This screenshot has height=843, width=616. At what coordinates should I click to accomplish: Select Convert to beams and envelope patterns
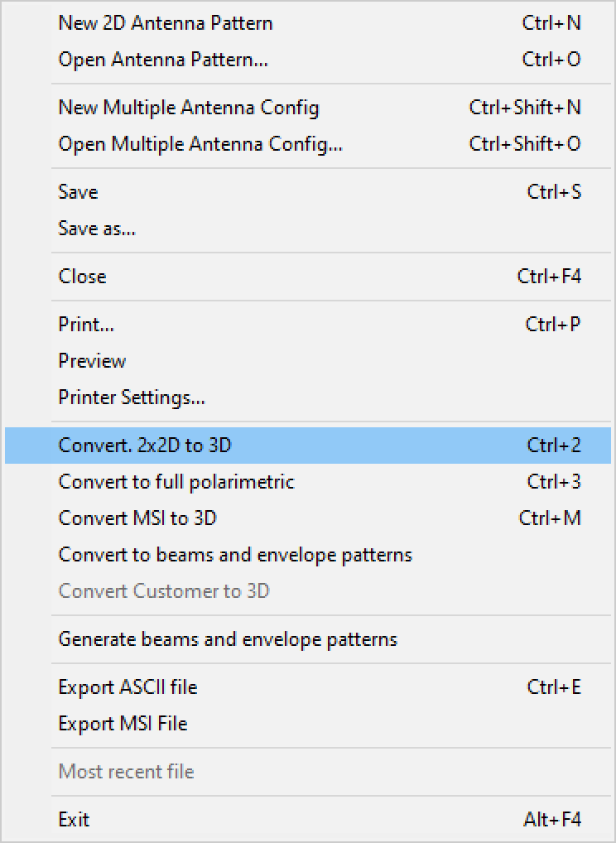coord(235,555)
